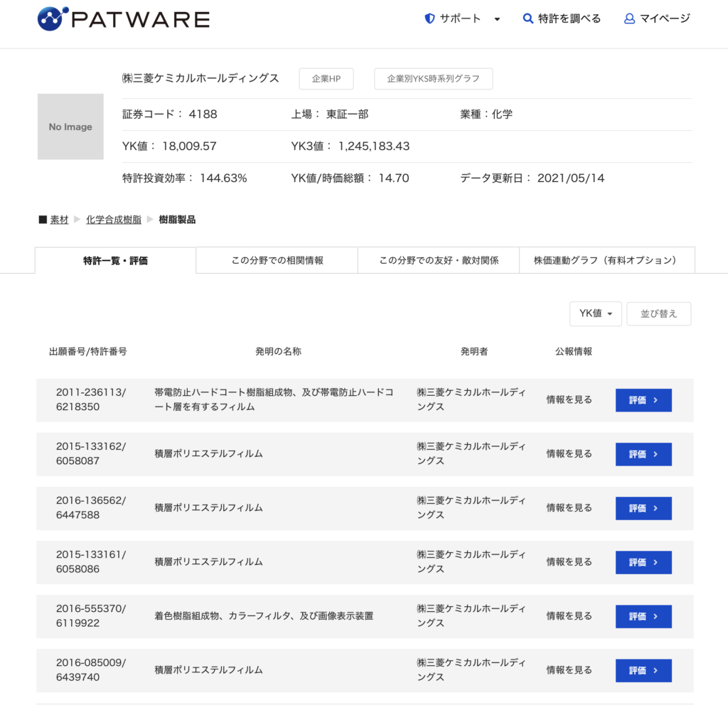Viewport: 728px width, 705px height.
Task: Click application number 2015-133162/6058087
Action: pos(91,453)
